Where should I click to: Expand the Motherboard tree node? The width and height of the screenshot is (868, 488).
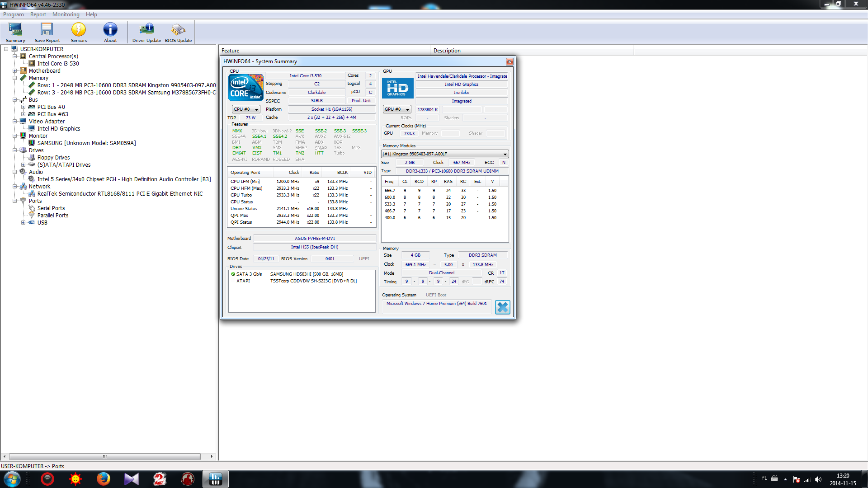[x=15, y=71]
